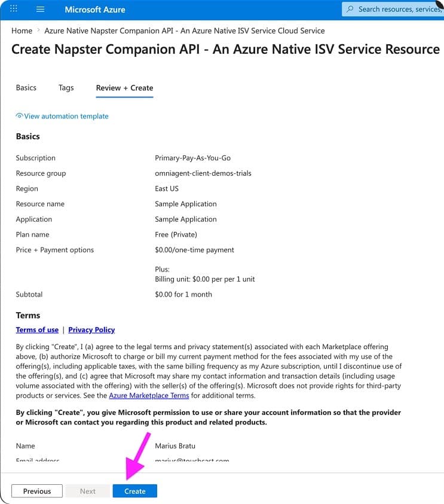This screenshot has width=444, height=504.
Task: Click the Plan name label
Action: [32, 234]
